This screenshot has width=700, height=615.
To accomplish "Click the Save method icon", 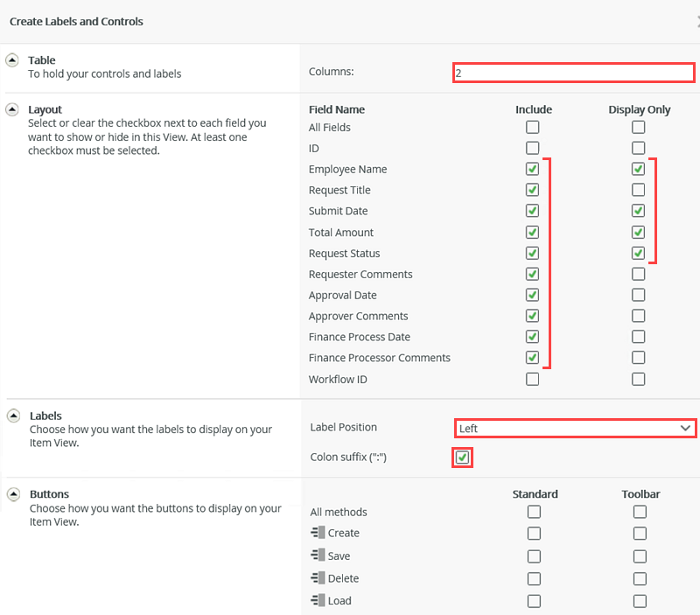I will coord(320,556).
